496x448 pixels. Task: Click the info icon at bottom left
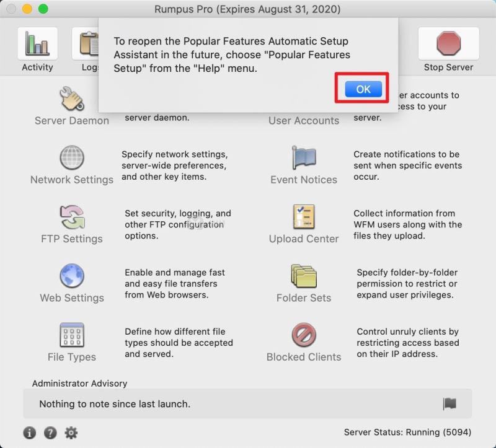(x=29, y=433)
